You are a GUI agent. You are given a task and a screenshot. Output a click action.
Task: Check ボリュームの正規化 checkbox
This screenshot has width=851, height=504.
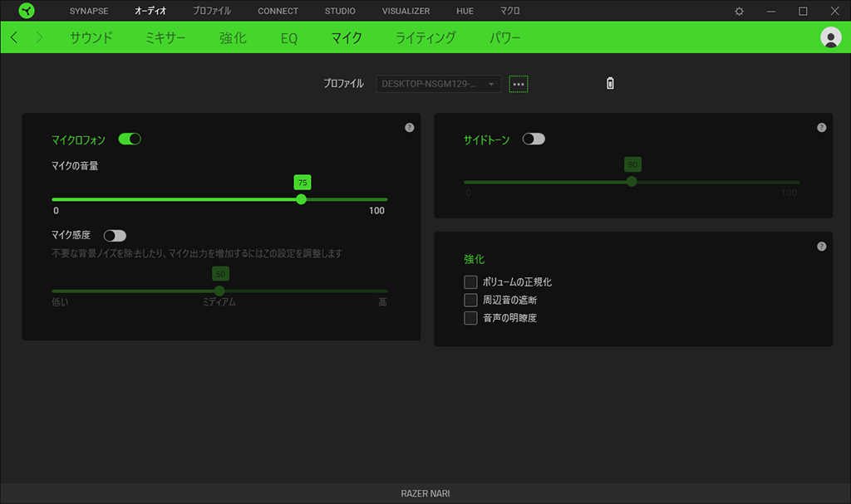pyautogui.click(x=470, y=282)
